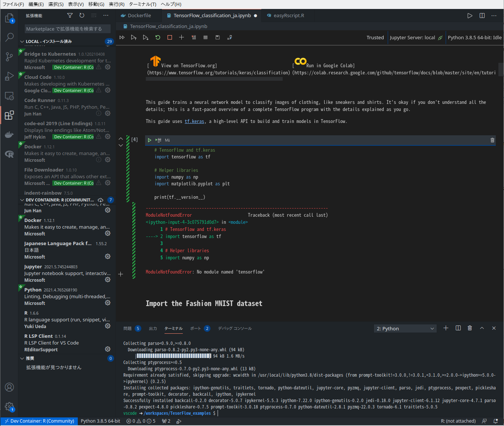The height and width of the screenshot is (426, 504).
Task: Open the variable explorer table
Action: point(205,37)
